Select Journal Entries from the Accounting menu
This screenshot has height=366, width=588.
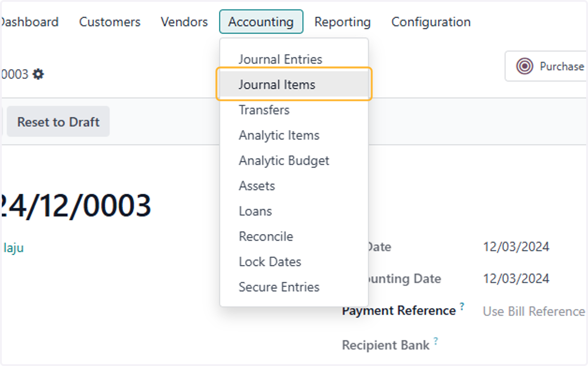(294, 59)
